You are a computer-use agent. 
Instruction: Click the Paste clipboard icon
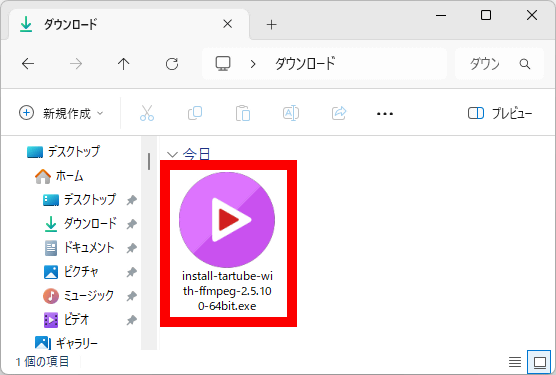pyautogui.click(x=243, y=113)
